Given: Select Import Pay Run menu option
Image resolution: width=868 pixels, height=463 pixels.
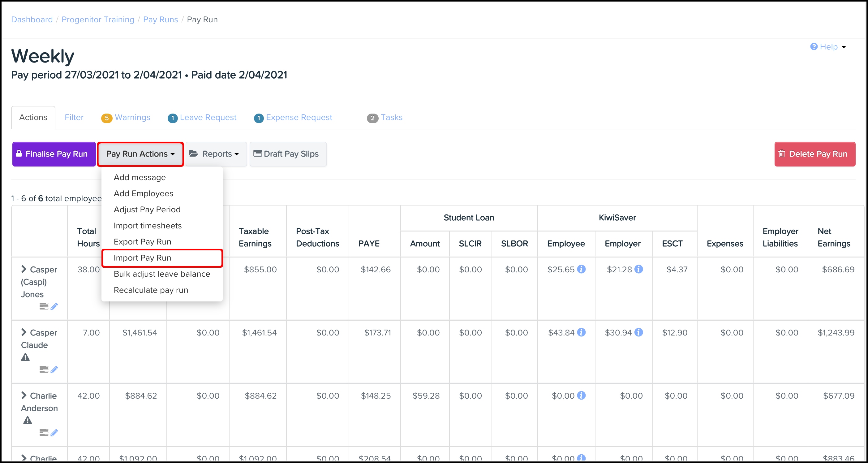Looking at the screenshot, I should 143,258.
